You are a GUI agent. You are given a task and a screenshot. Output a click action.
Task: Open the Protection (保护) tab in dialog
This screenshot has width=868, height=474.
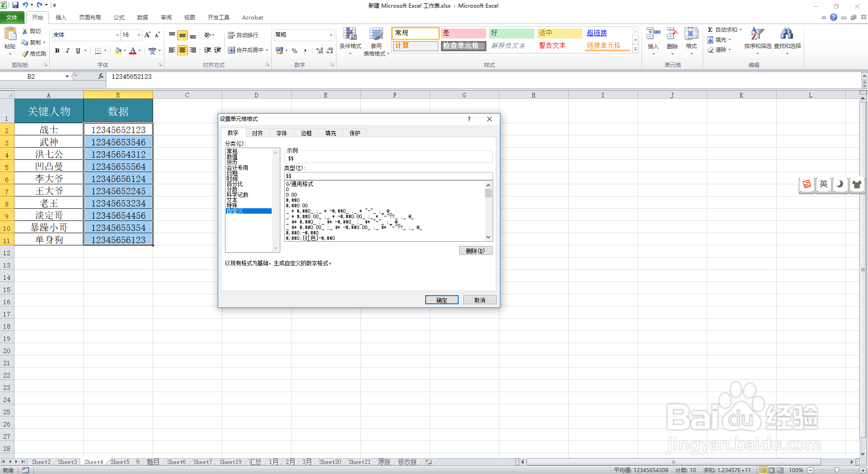[355, 133]
